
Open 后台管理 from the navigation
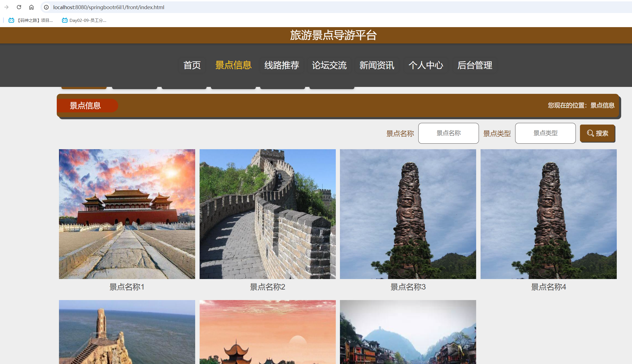(x=474, y=65)
